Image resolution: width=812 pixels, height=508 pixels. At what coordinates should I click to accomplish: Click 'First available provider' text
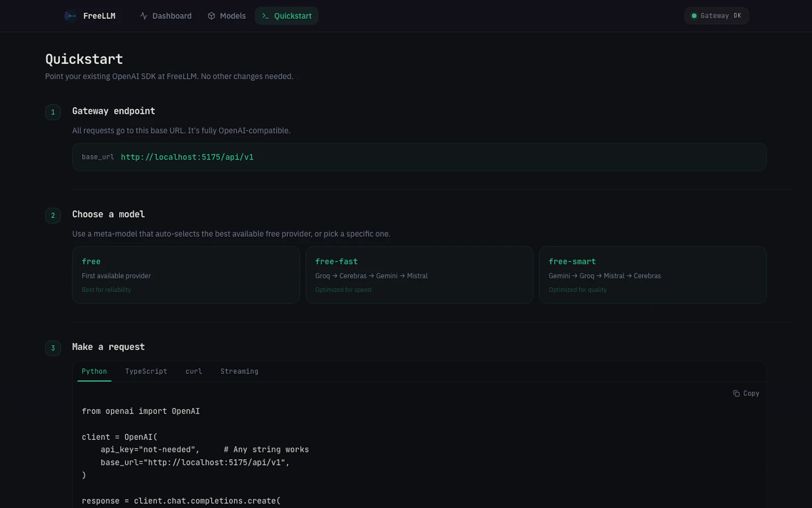(116, 276)
